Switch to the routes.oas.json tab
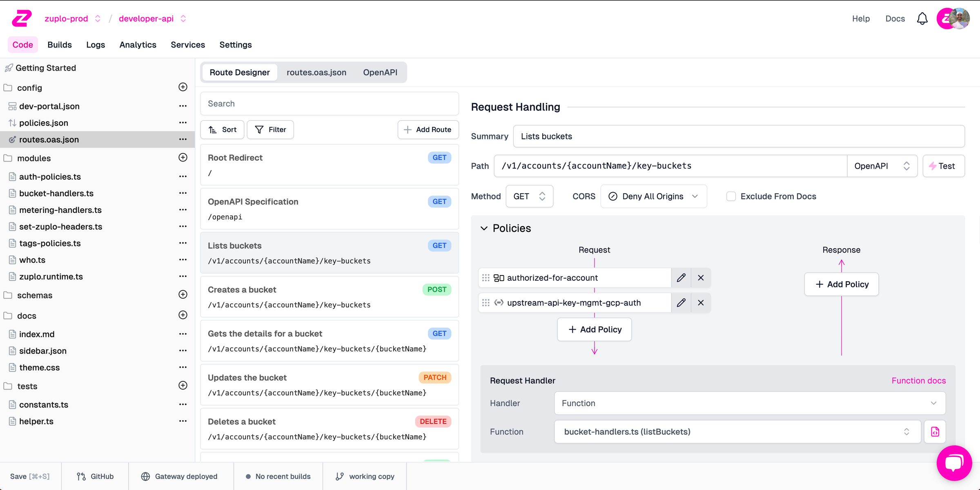 coord(316,72)
